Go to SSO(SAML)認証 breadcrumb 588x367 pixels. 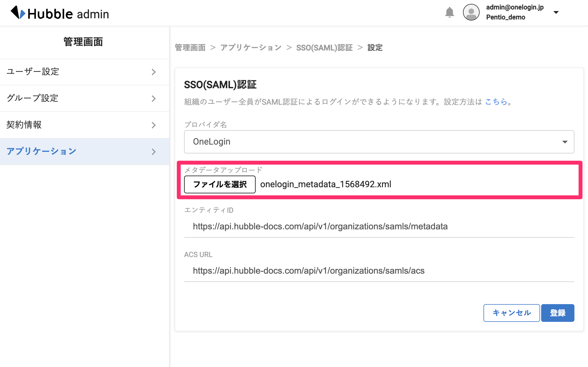tap(324, 48)
